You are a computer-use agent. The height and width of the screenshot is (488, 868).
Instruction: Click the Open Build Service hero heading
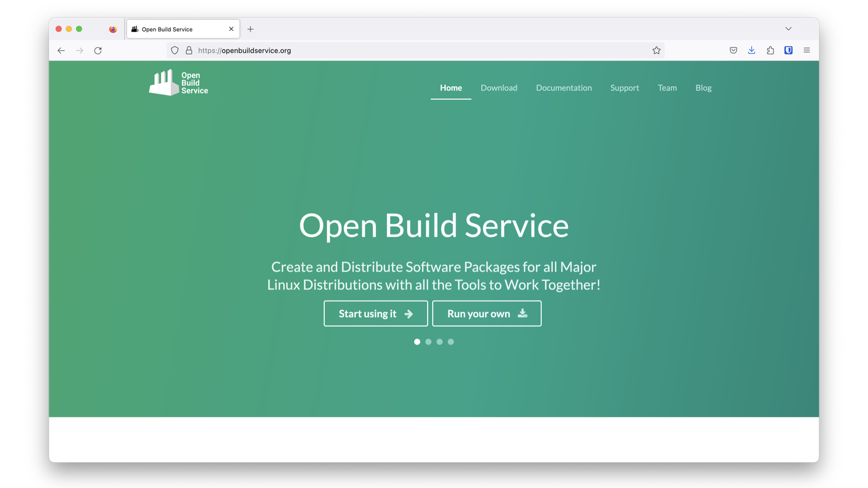pos(433,226)
